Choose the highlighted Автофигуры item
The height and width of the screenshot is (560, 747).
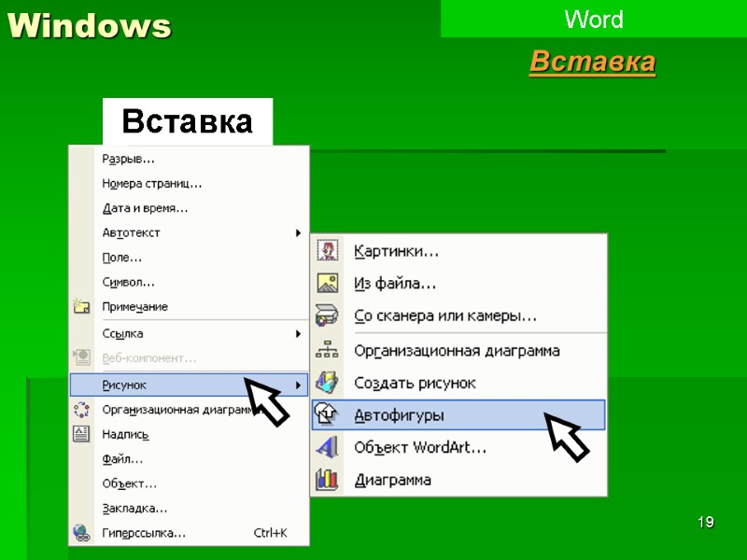458,414
